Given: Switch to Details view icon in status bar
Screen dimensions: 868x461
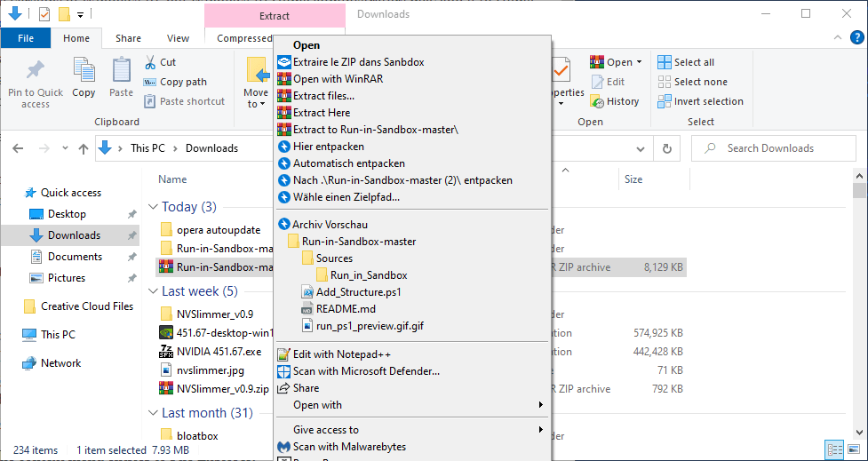Looking at the screenshot, I should 834,449.
